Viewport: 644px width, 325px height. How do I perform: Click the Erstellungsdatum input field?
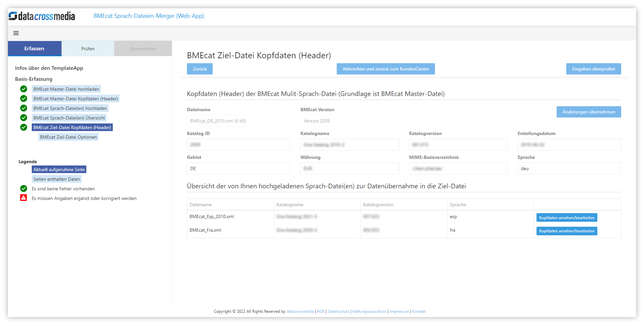tap(569, 145)
